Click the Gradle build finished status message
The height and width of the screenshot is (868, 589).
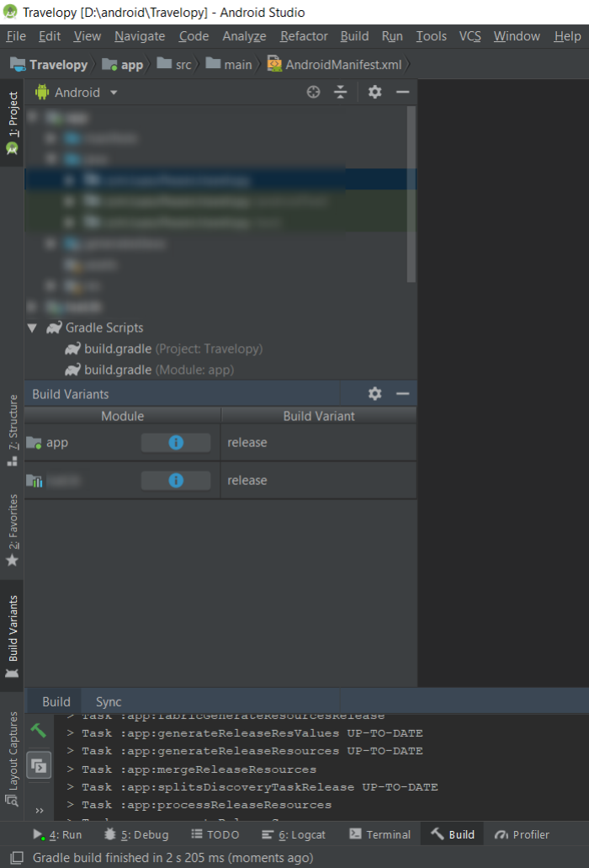pos(172,858)
